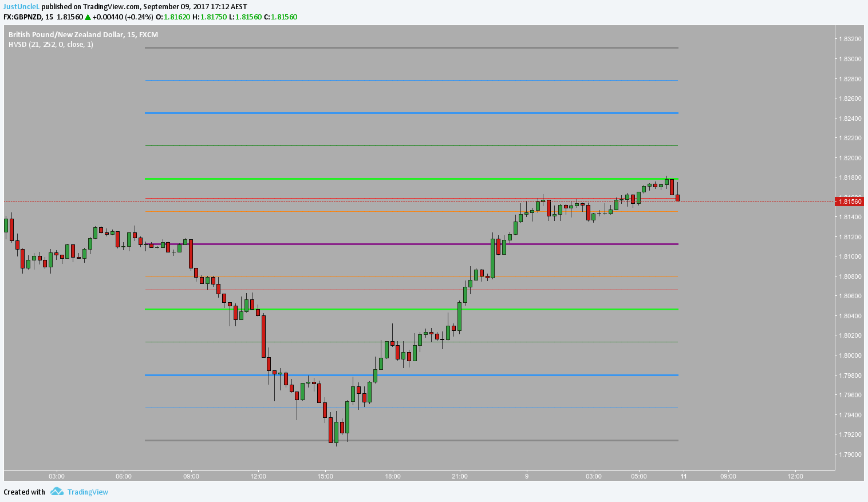This screenshot has height=502, width=868.
Task: Click the day 11 time axis label
Action: point(684,476)
